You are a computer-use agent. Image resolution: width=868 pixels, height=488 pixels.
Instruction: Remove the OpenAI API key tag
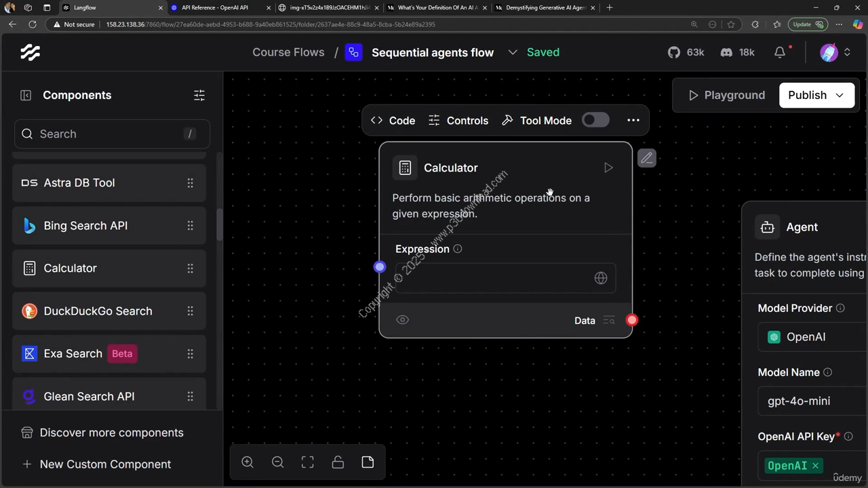pyautogui.click(x=815, y=466)
